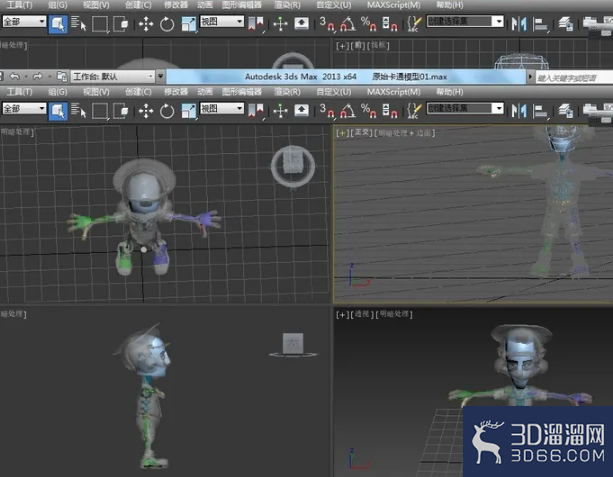Toggle Angle Snap in toolbar beneath the title bar
Screen dimensions: 613x477
pyautogui.click(x=348, y=111)
